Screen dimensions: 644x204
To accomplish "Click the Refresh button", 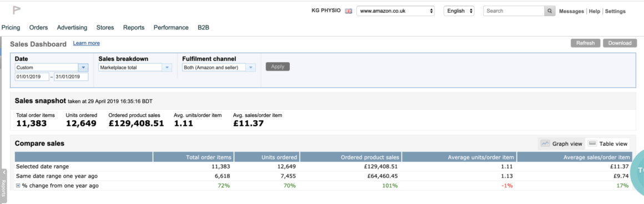I will (x=585, y=43).
